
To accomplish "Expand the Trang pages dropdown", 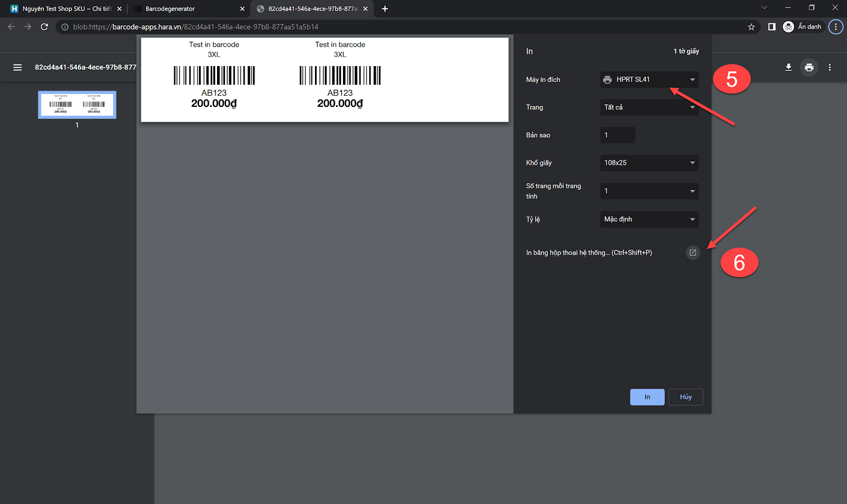I will tap(650, 107).
